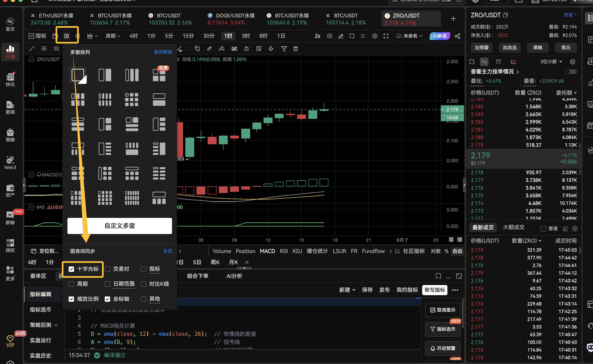
Task: Check the 指标 sync checkbox
Action: [x=143, y=269]
